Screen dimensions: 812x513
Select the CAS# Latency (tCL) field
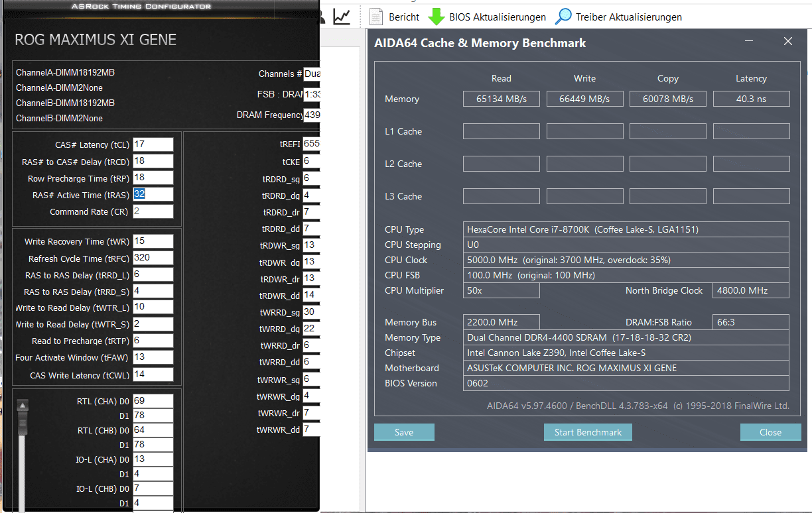(x=153, y=144)
